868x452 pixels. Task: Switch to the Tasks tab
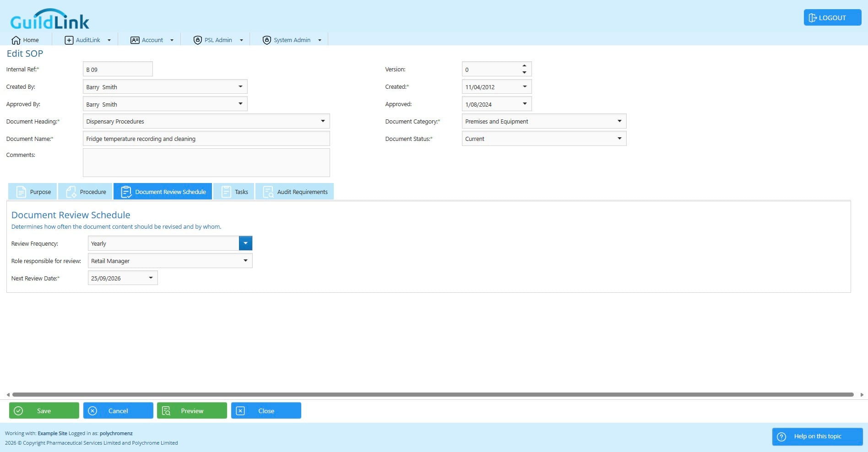234,192
